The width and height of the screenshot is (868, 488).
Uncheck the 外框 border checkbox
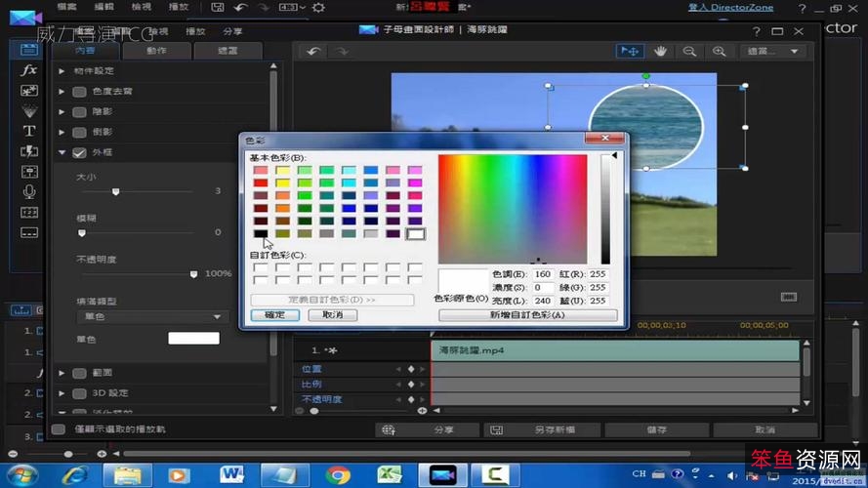pos(79,152)
